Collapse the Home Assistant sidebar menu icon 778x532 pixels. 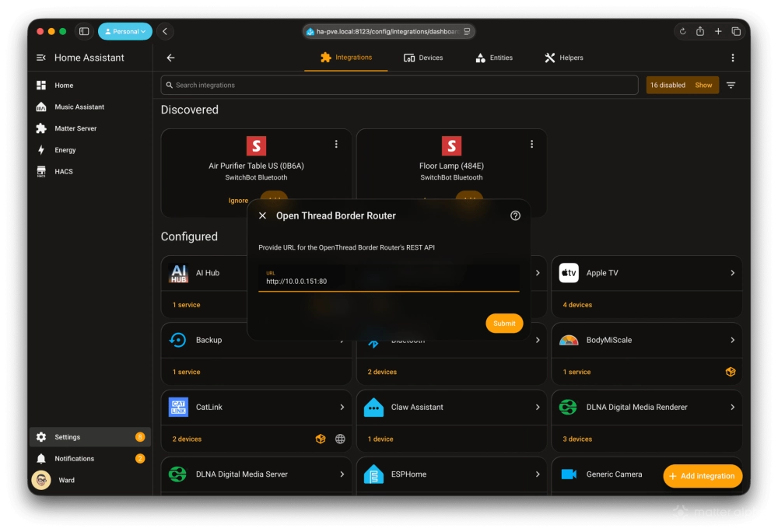click(x=41, y=58)
